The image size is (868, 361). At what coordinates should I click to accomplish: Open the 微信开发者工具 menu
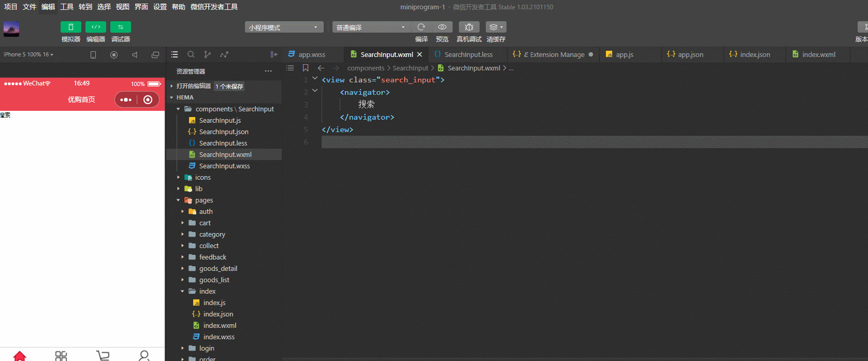pos(214,7)
